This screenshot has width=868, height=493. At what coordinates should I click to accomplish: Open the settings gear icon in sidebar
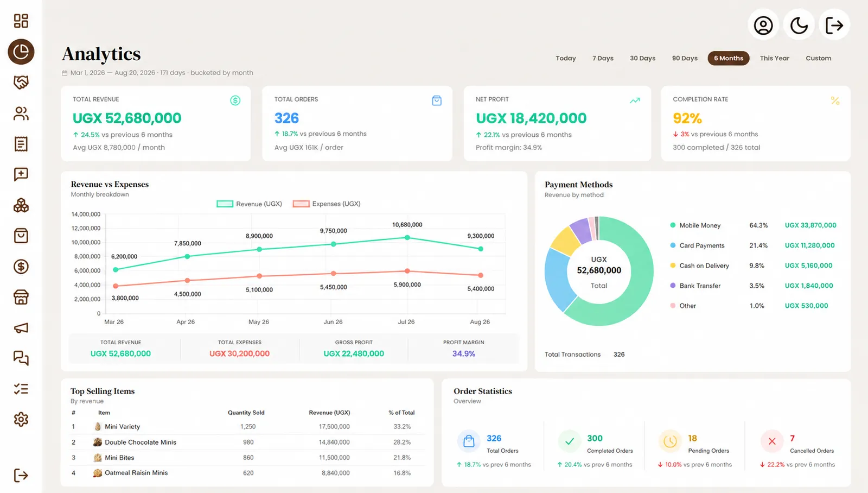coord(21,419)
